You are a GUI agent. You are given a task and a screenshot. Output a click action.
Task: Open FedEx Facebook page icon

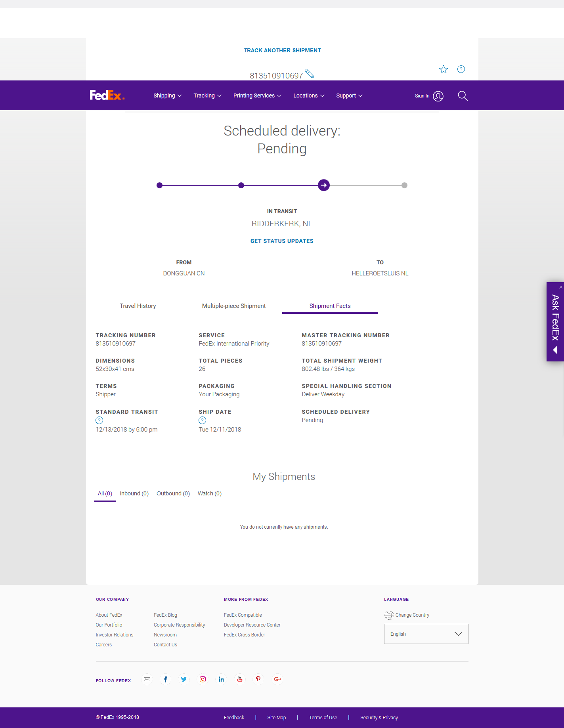pyautogui.click(x=166, y=679)
